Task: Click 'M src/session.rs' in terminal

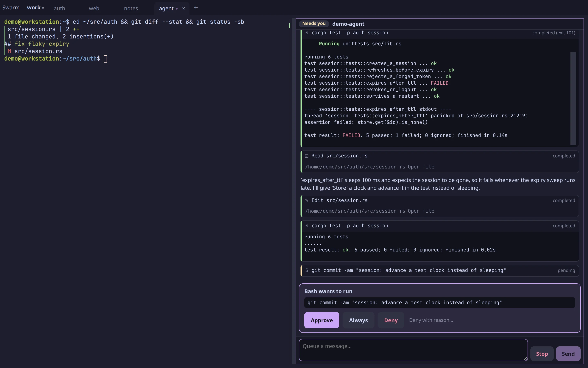Action: coord(35,51)
